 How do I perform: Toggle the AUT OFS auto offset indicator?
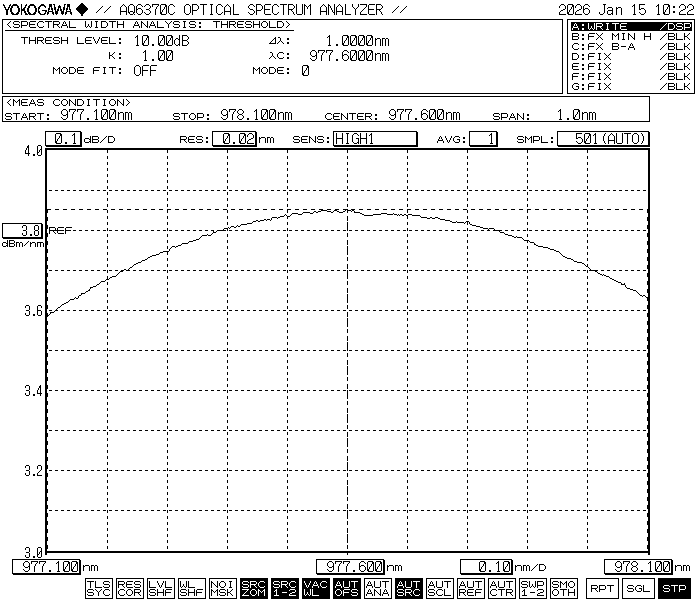coord(347,589)
